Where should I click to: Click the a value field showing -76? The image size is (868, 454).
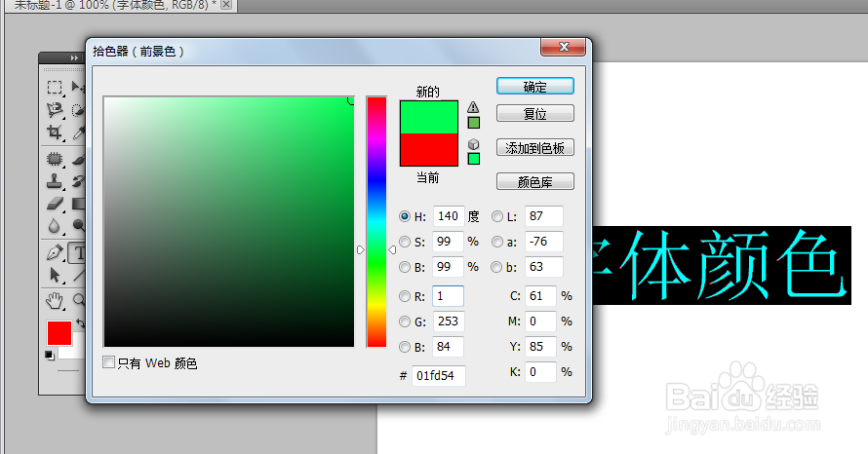click(x=544, y=242)
